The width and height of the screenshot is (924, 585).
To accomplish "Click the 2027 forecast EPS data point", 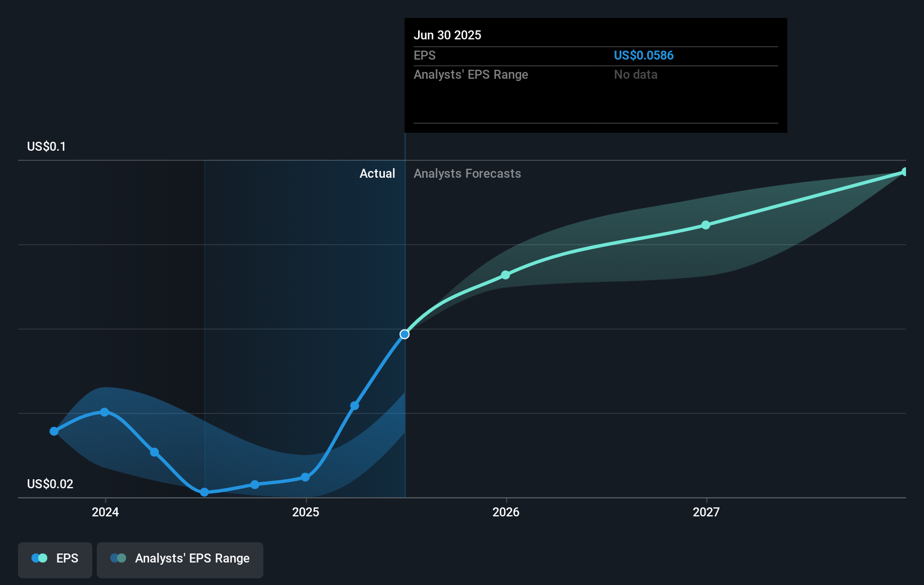I will point(706,225).
